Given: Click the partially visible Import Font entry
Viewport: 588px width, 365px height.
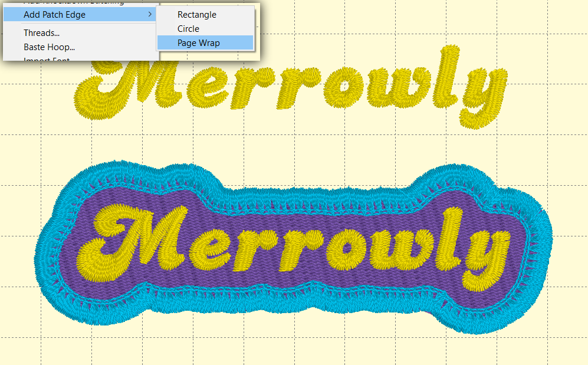Looking at the screenshot, I should 47,59.
